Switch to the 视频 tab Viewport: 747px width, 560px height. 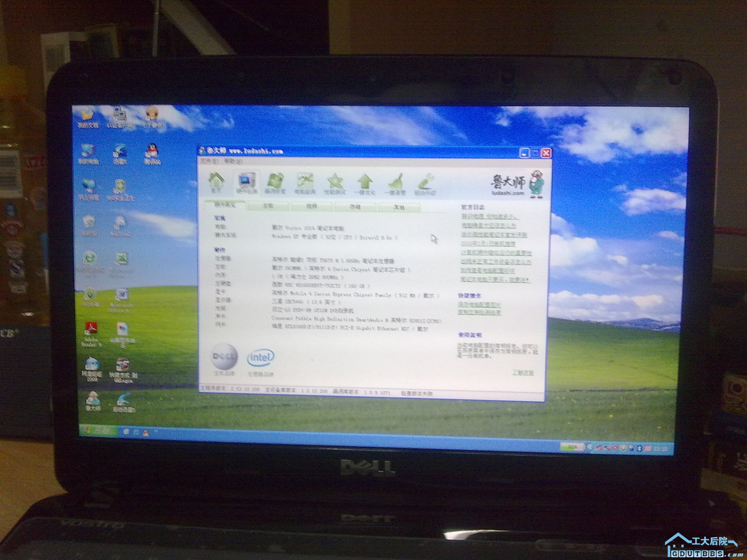click(x=311, y=206)
